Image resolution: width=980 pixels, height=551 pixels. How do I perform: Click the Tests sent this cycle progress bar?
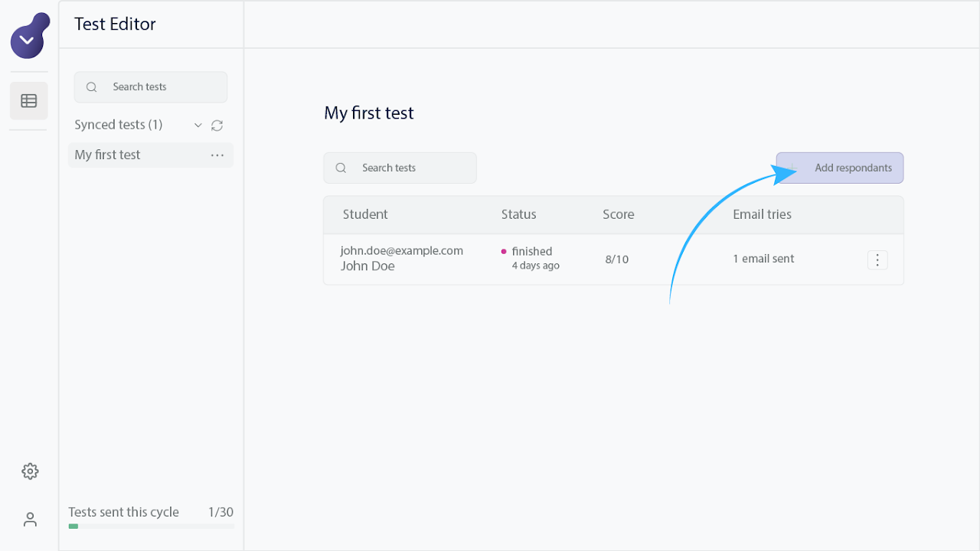click(x=151, y=527)
